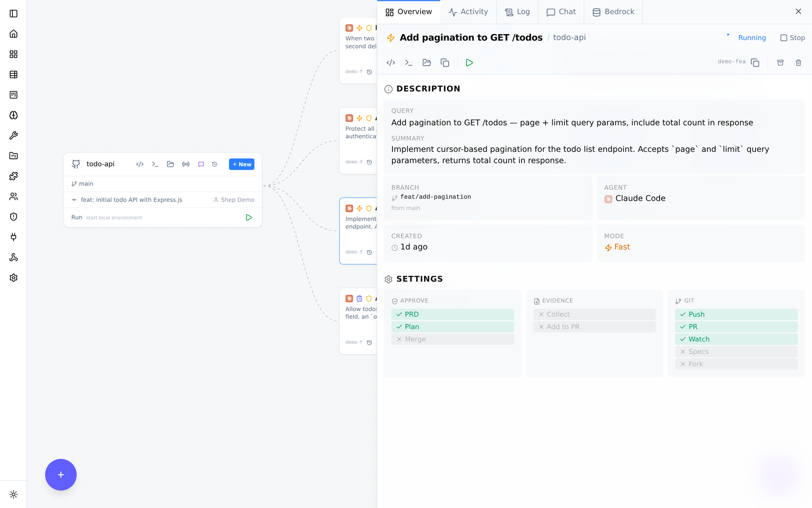The width and height of the screenshot is (812, 508).
Task: Open folder icon in feature panel toolbar
Action: click(x=427, y=63)
